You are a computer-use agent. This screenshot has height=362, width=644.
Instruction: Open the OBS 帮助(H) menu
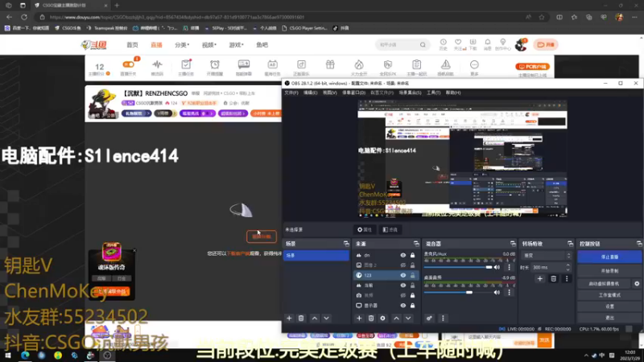[x=453, y=93]
